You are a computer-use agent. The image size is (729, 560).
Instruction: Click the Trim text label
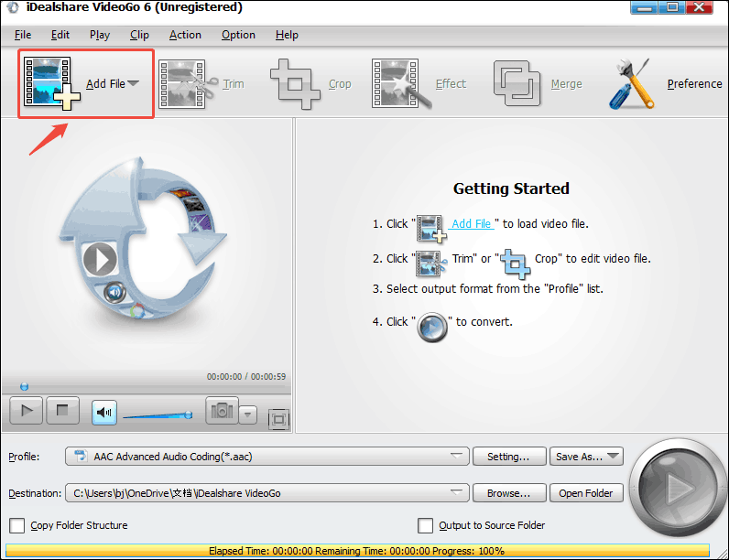(234, 84)
